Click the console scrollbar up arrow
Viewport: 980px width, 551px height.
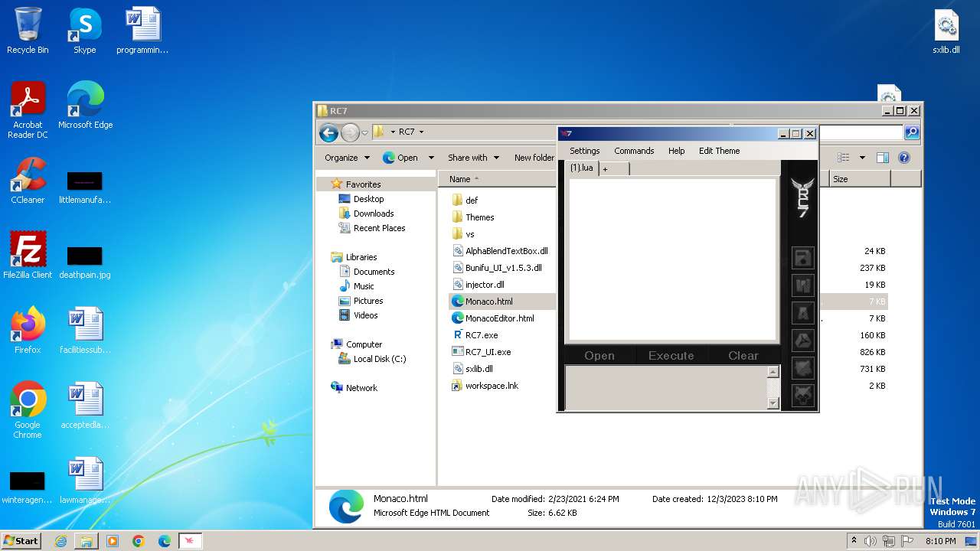click(773, 372)
